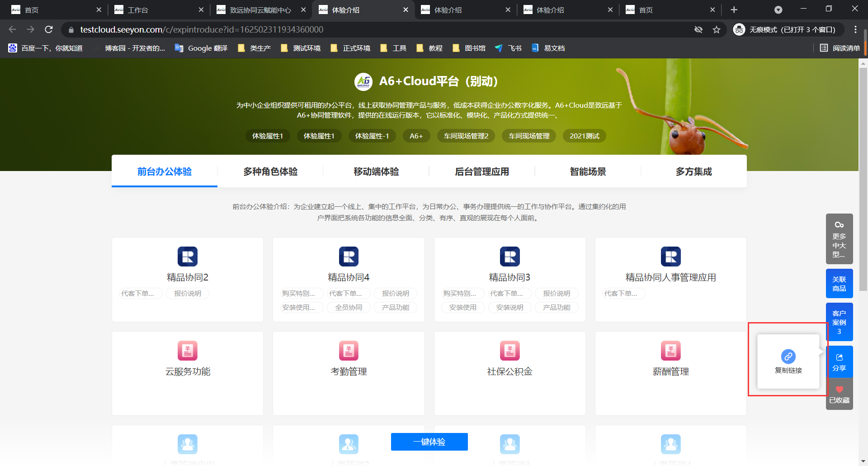The width and height of the screenshot is (868, 466).
Task: Select the 移动端体验 tab
Action: tap(376, 171)
